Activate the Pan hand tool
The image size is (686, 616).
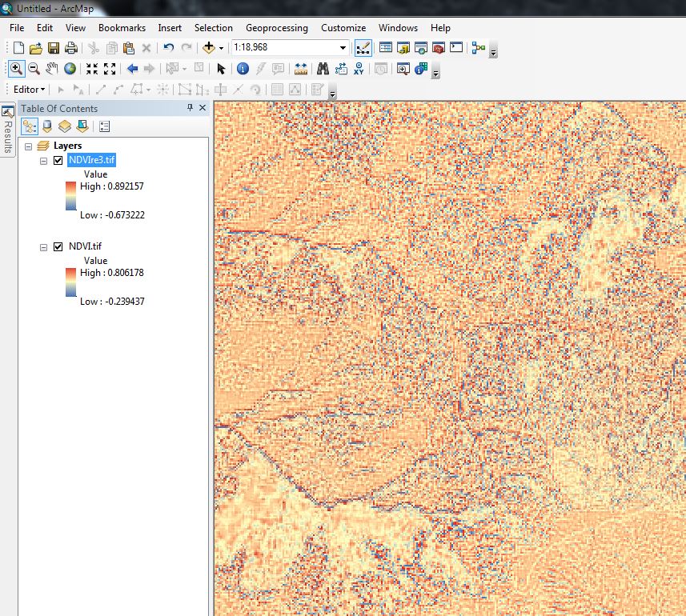coord(51,69)
